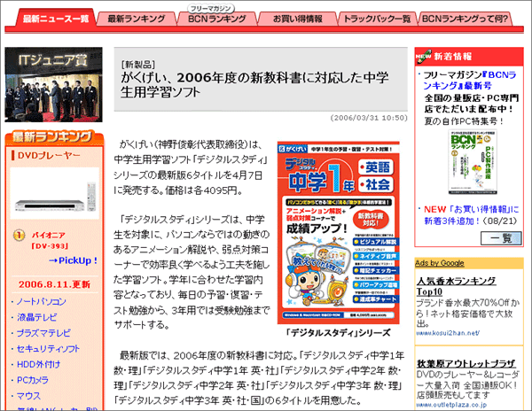Select the お買い得情報 tab
This screenshot has height=411, width=532.
tap(298, 19)
